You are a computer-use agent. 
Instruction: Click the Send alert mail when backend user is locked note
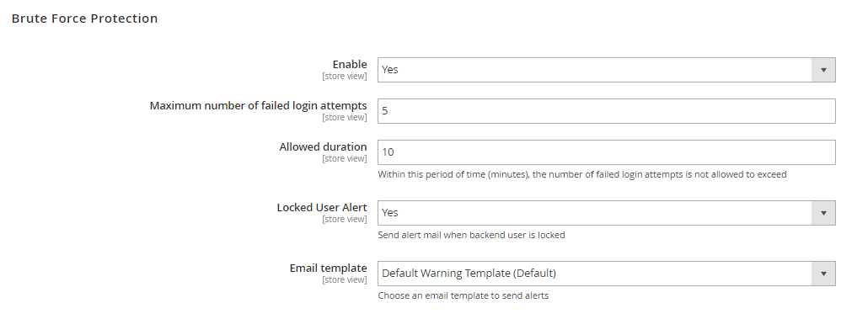tap(472, 235)
